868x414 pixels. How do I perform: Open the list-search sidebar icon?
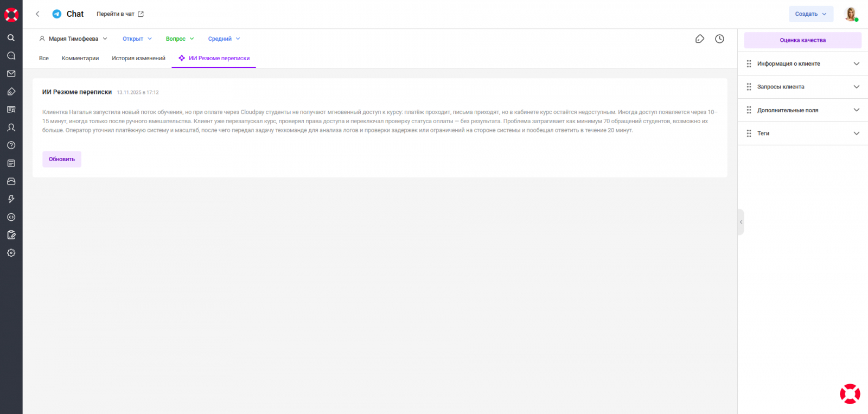click(11, 110)
